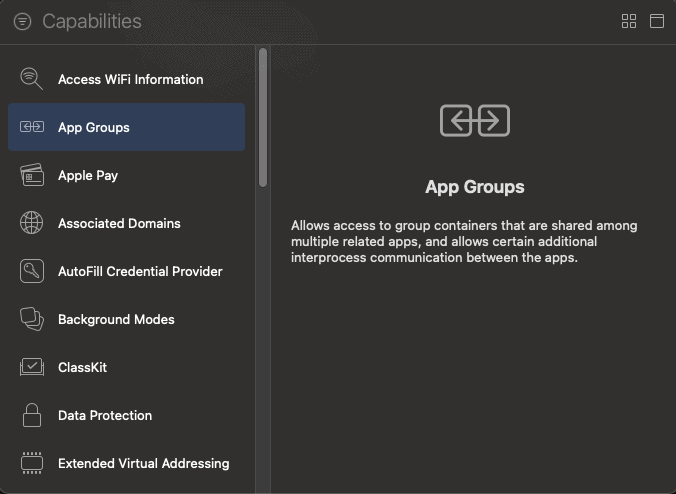Screen dimensions: 676x494
Task: Switch to grid view layout
Action: point(629,21)
